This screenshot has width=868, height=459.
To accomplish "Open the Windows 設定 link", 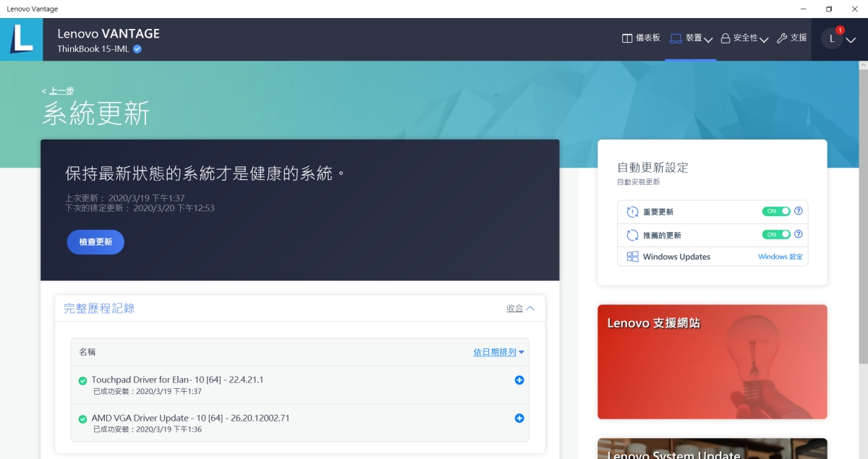I will (x=780, y=257).
